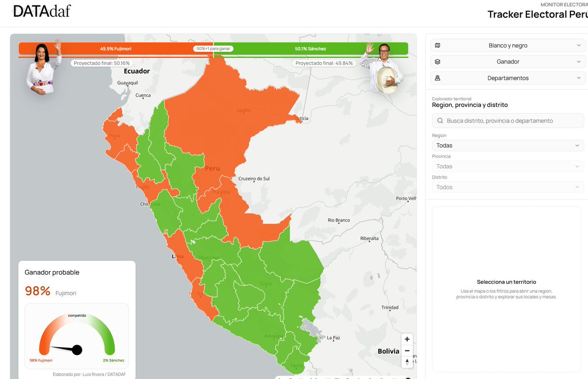Viewport: 588px width, 379px height.
Task: Zoom out with the map minus button
Action: click(407, 351)
